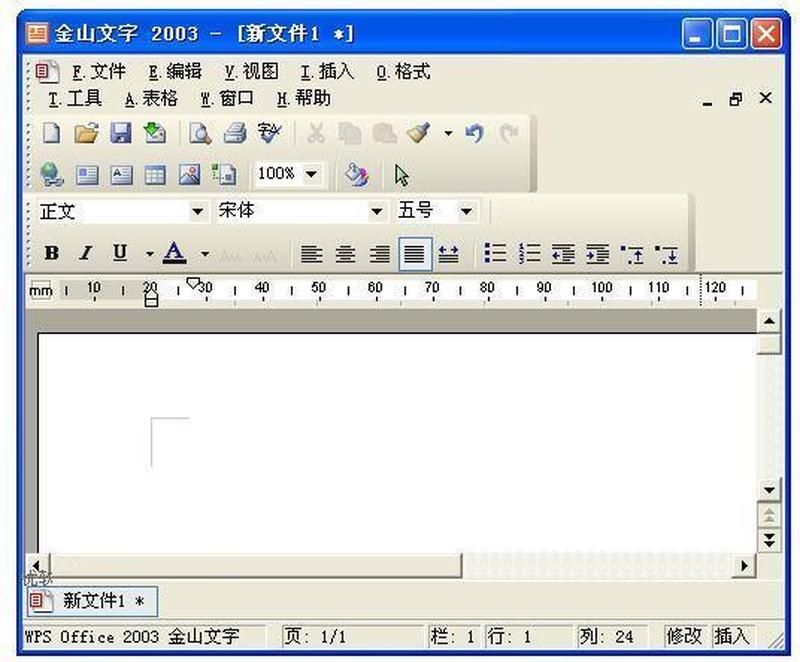The image size is (800, 662).
Task: Click the send-by-mail envelope icon
Action: 155,134
